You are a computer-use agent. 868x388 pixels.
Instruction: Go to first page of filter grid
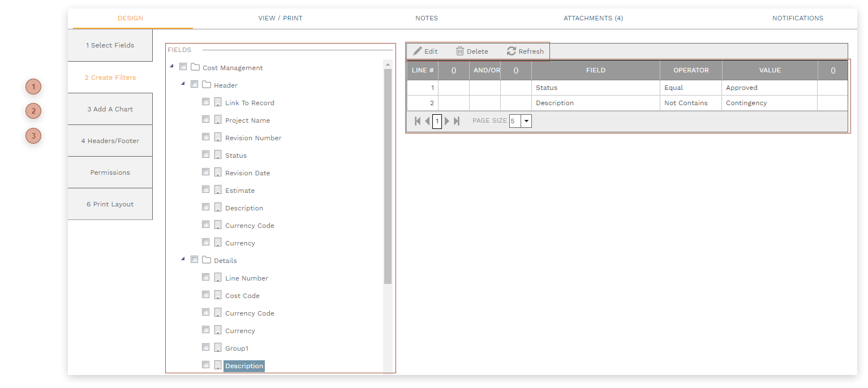tap(418, 121)
